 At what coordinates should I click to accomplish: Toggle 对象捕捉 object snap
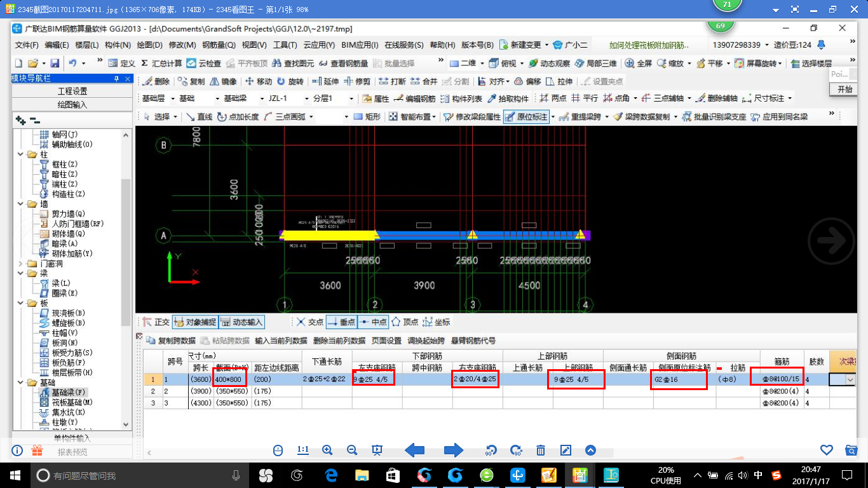(194, 322)
